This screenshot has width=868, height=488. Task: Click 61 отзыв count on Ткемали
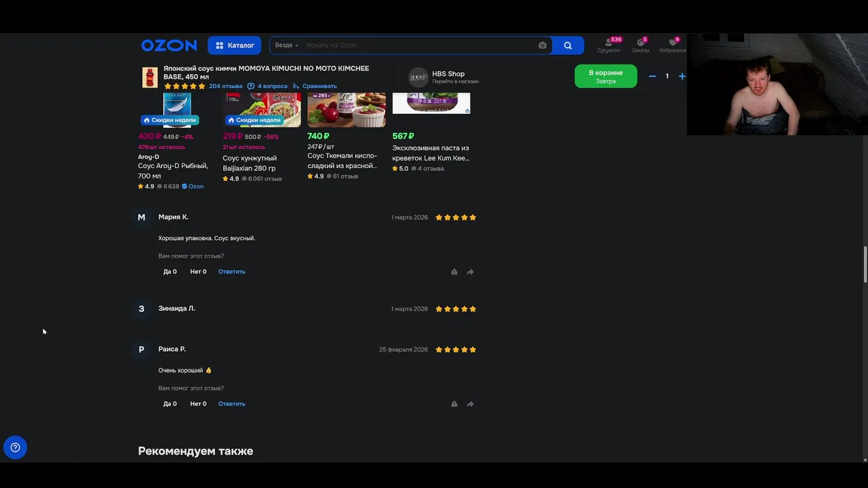point(342,176)
